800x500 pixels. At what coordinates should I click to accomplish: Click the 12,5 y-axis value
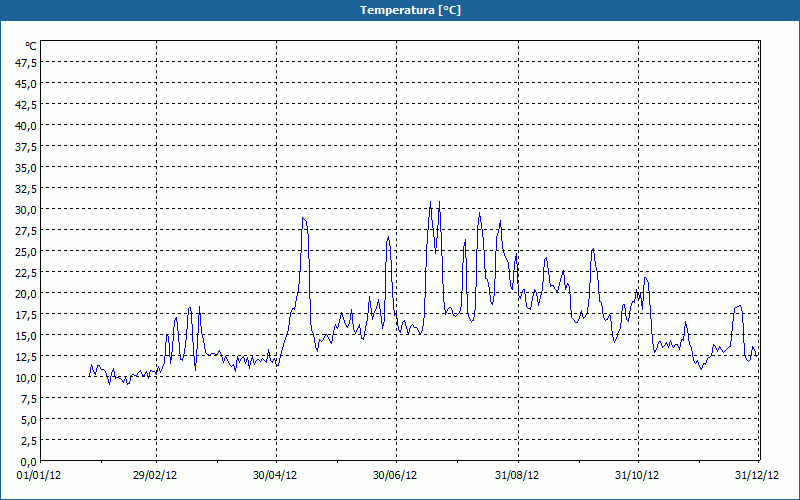(26, 357)
